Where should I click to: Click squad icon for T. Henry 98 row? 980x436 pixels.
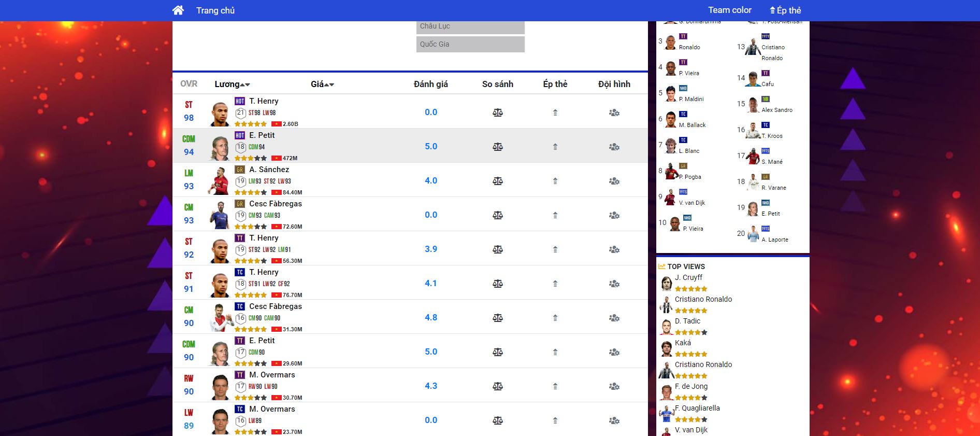click(x=614, y=112)
